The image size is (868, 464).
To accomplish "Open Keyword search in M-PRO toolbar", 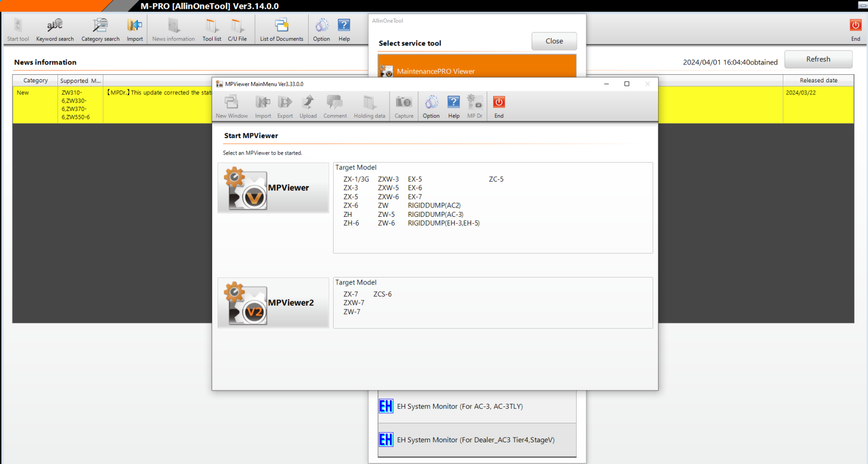I will click(x=55, y=29).
